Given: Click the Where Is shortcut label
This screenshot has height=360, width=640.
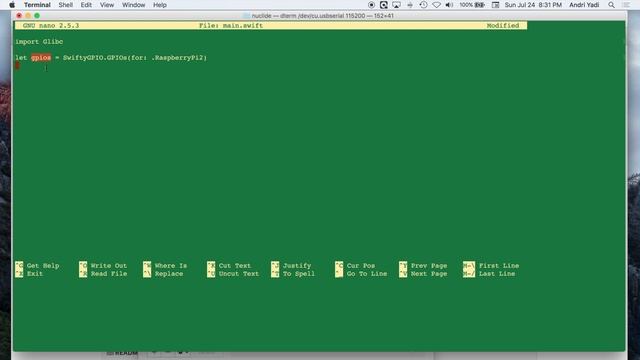Looking at the screenshot, I should [x=171, y=266].
